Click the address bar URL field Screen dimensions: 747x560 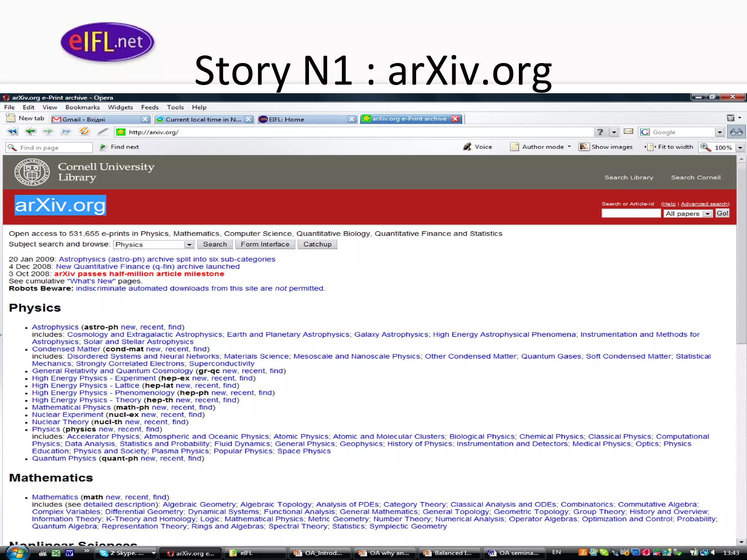point(354,132)
